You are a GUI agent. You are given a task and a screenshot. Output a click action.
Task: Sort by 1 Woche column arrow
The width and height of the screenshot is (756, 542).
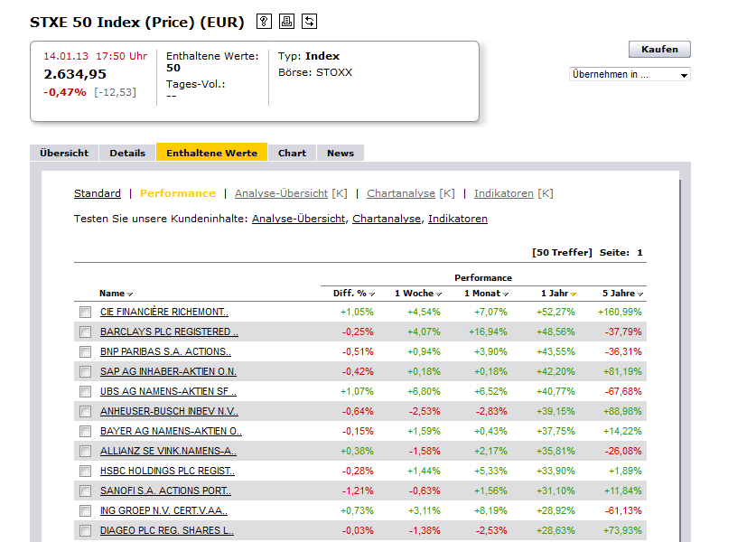[439, 294]
